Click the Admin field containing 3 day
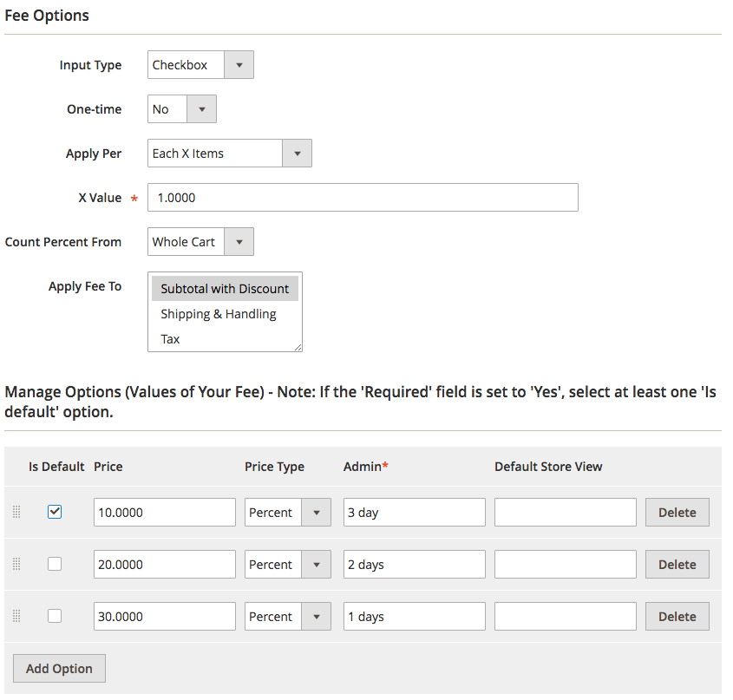 pyautogui.click(x=415, y=512)
